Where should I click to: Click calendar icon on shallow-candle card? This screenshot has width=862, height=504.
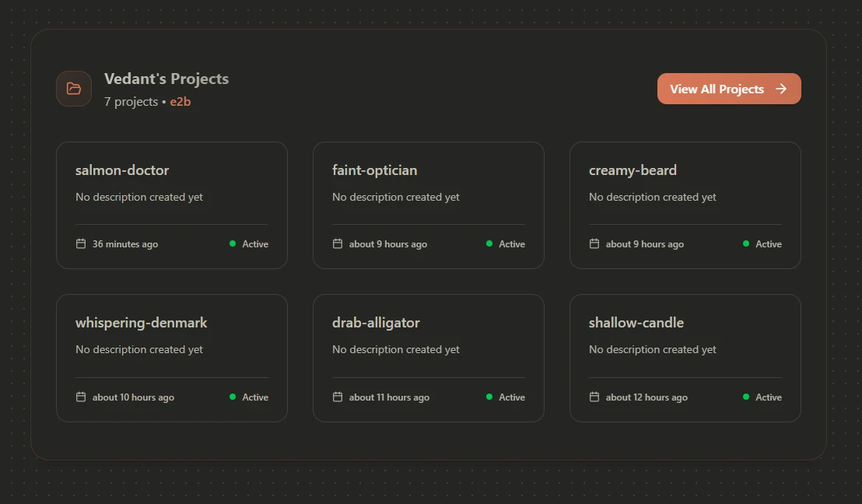pos(594,397)
